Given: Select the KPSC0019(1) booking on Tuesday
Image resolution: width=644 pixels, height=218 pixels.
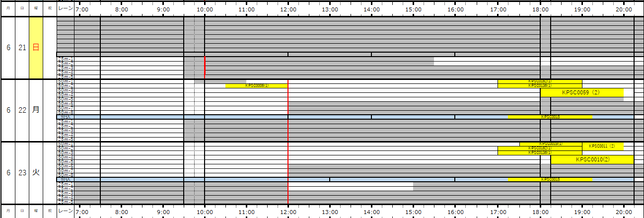Looking at the screenshot, I should pos(551,144).
